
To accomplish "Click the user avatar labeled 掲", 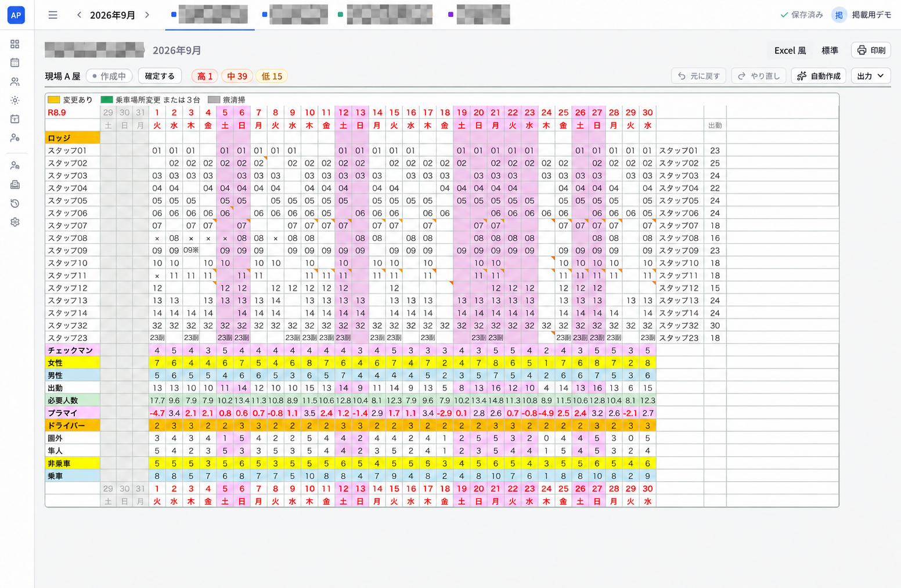I will pyautogui.click(x=839, y=15).
